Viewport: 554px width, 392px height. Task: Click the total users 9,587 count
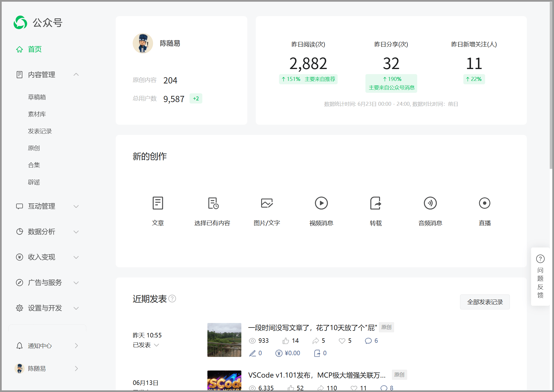click(x=174, y=99)
